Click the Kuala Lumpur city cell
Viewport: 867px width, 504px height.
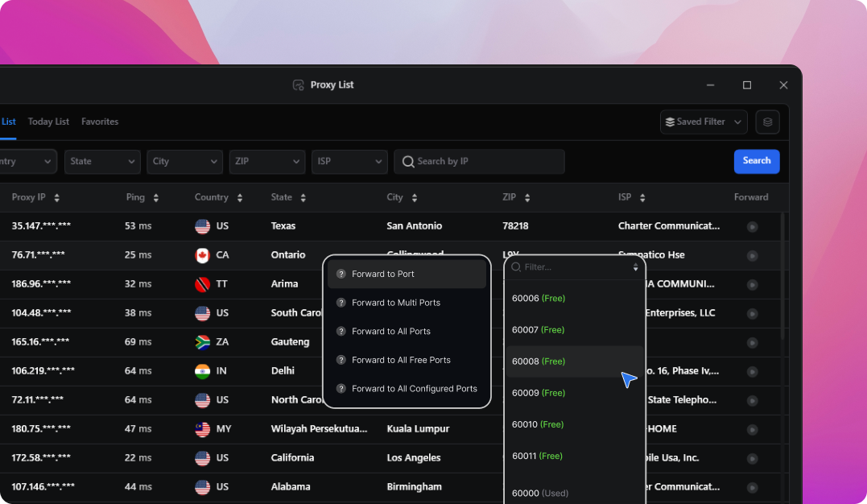(418, 429)
